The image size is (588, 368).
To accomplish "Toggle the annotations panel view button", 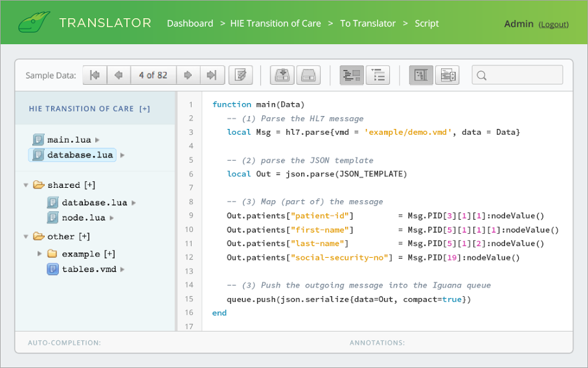I will pyautogui.click(x=447, y=75).
